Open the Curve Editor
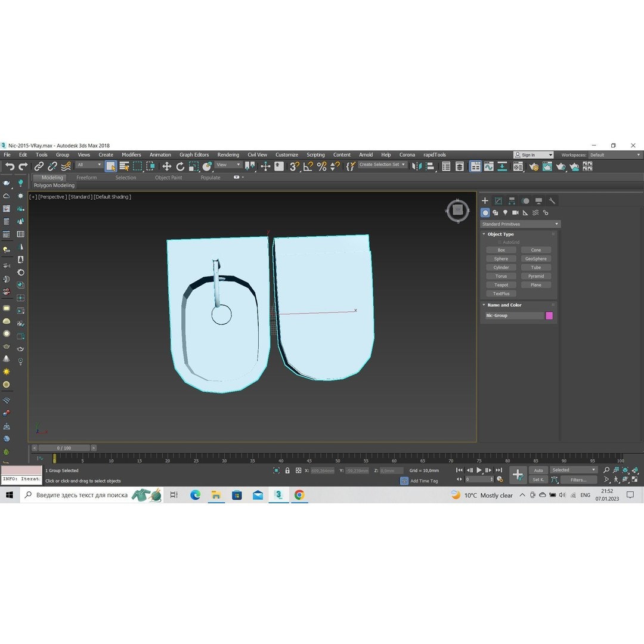This screenshot has width=644, height=644. [489, 166]
